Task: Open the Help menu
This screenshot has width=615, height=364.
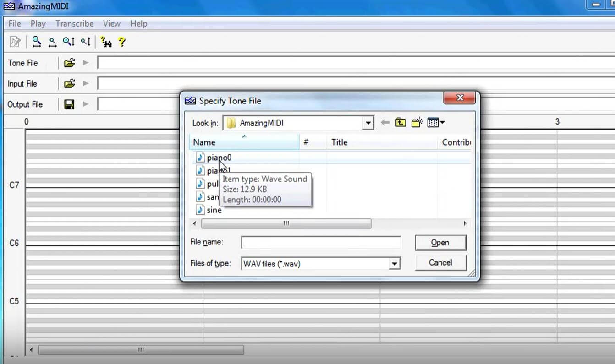Action: coord(138,23)
